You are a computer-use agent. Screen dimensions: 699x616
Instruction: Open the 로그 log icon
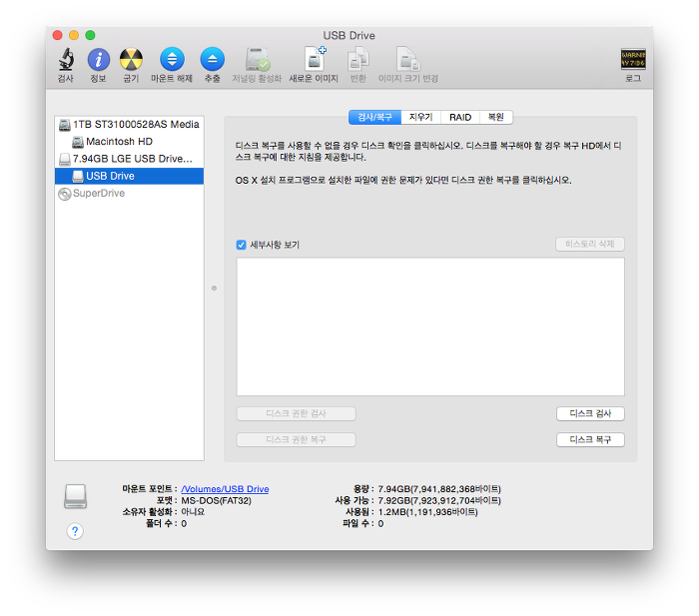633,59
